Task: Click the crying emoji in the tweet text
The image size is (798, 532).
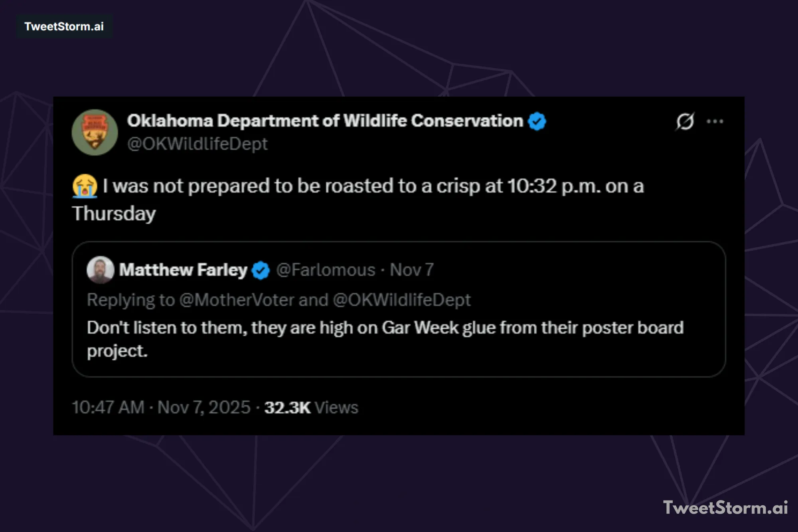Action: point(85,186)
